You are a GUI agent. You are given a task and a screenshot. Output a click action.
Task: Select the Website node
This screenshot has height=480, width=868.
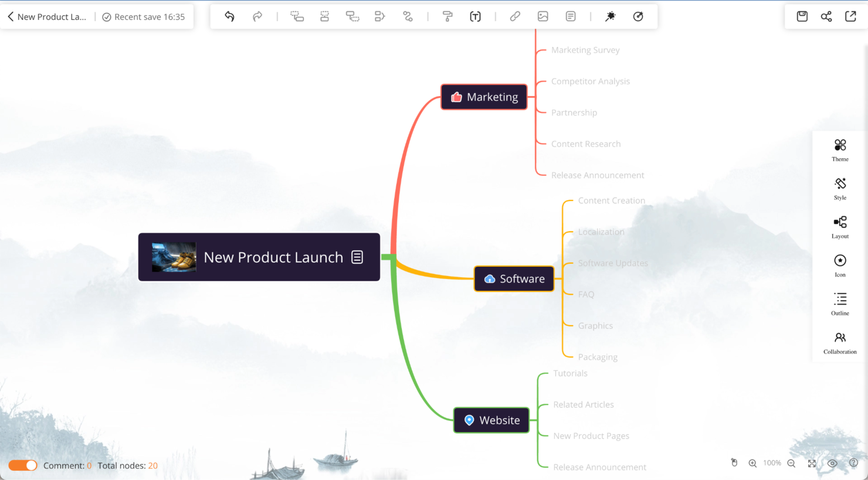click(491, 420)
